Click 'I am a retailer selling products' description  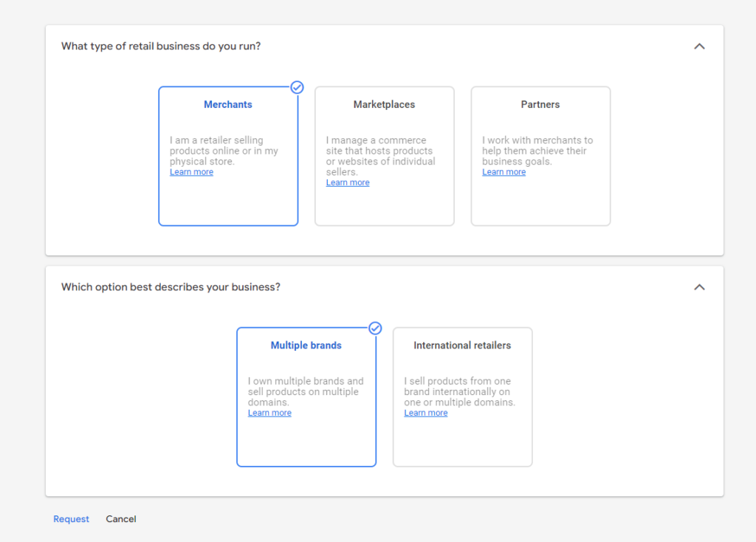pyautogui.click(x=224, y=151)
